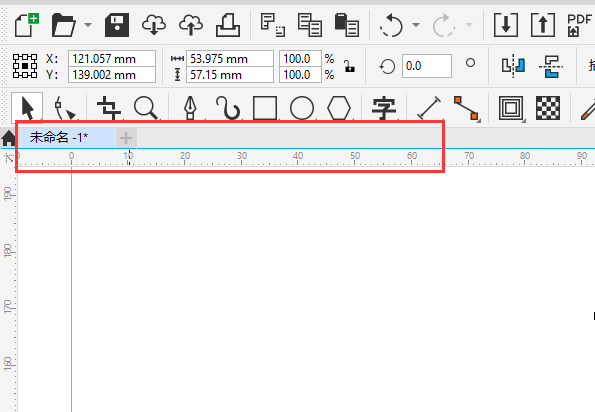Toggle the lock ratio padlock
The width and height of the screenshot is (595, 412).
pos(349,66)
